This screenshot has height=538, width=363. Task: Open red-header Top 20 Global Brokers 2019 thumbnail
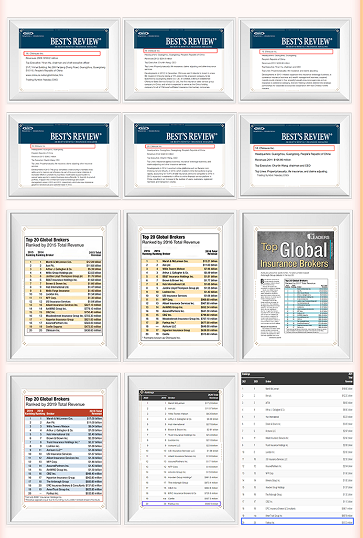click(64, 449)
